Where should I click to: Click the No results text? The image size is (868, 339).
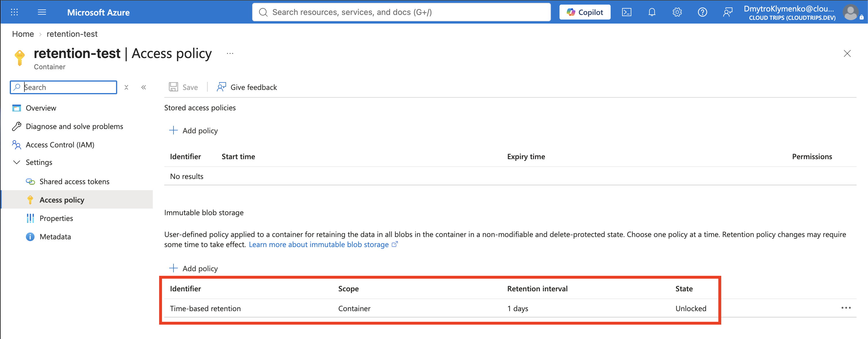pos(187,177)
